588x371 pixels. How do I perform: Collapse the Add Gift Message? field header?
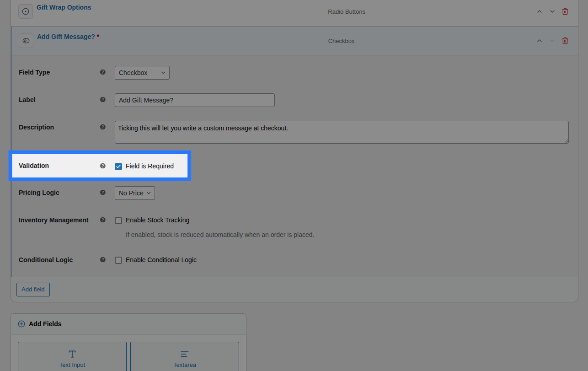[294, 41]
